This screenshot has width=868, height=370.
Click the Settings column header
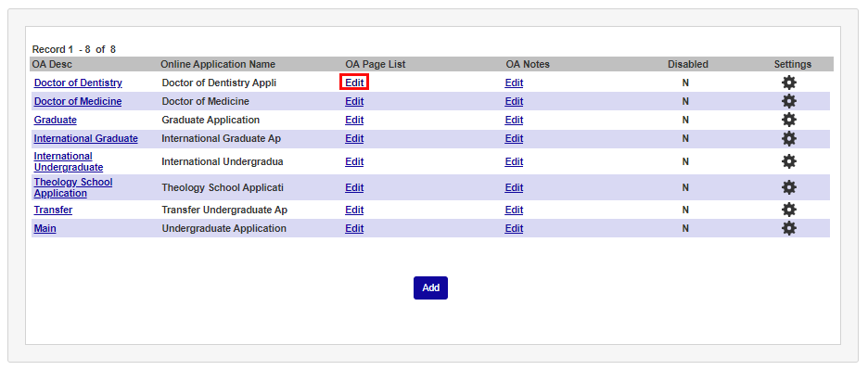click(x=793, y=64)
